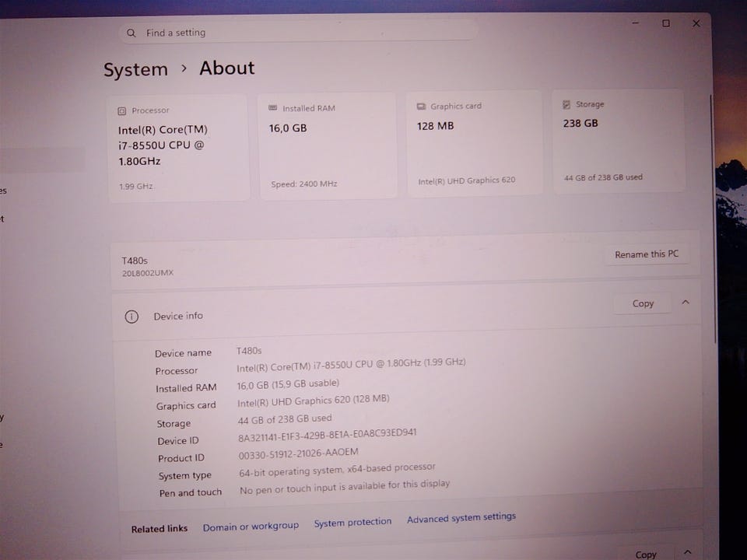Collapse the bottom section chevron

point(688,553)
